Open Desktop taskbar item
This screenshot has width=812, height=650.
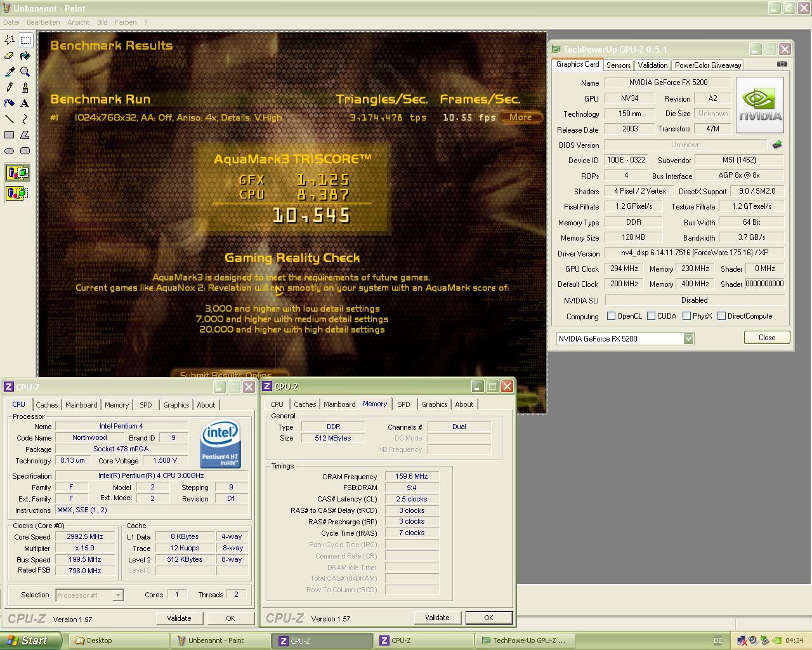[x=120, y=640]
